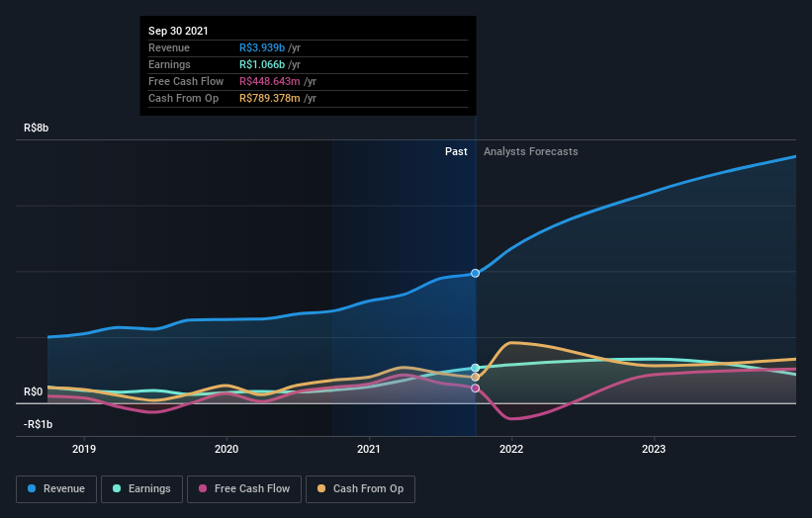
Task: Click the orange Cash From Op data point marker
Action: [476, 378]
